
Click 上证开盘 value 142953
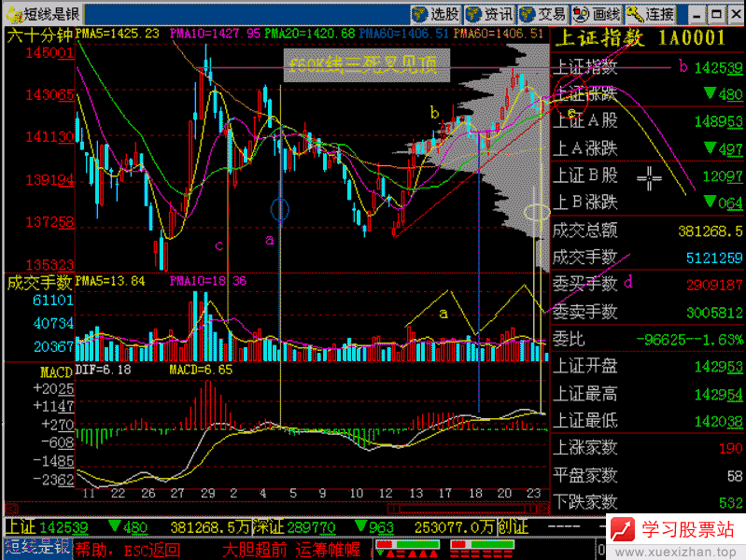(x=718, y=367)
